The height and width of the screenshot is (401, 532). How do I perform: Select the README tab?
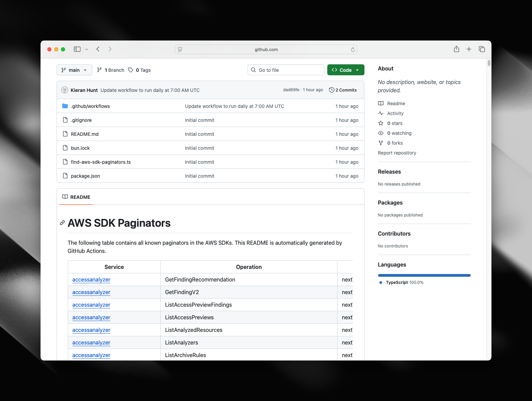[x=76, y=197]
